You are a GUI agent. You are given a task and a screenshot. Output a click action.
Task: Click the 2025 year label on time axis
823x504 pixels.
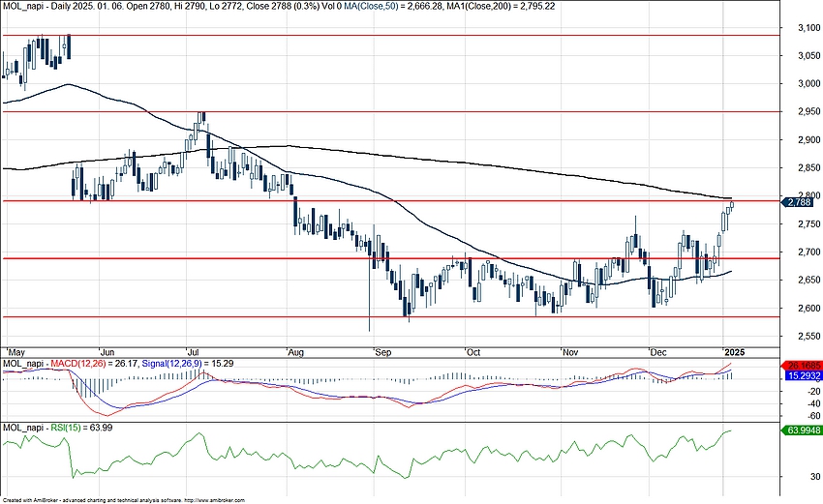(734, 352)
